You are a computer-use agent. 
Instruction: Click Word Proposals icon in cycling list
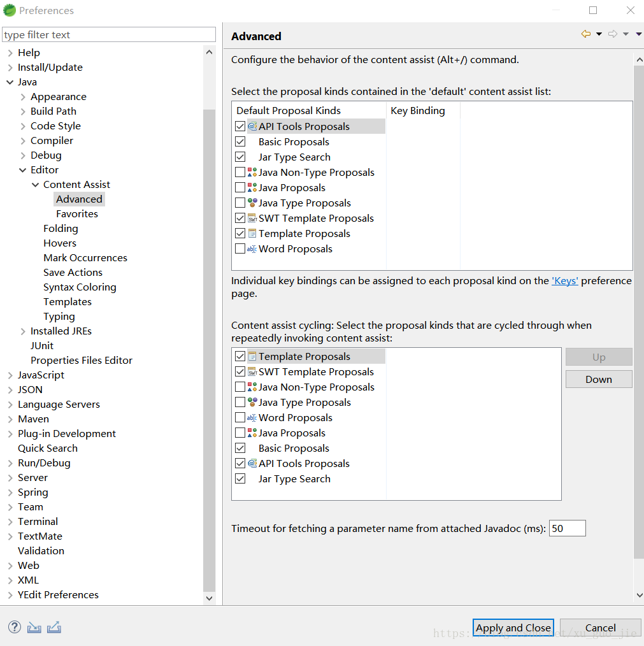(252, 417)
